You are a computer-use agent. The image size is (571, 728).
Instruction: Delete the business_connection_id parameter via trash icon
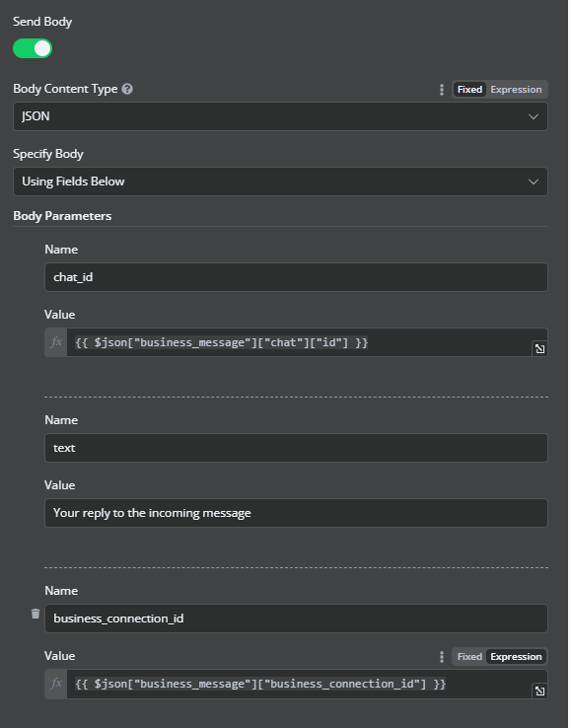point(36,614)
